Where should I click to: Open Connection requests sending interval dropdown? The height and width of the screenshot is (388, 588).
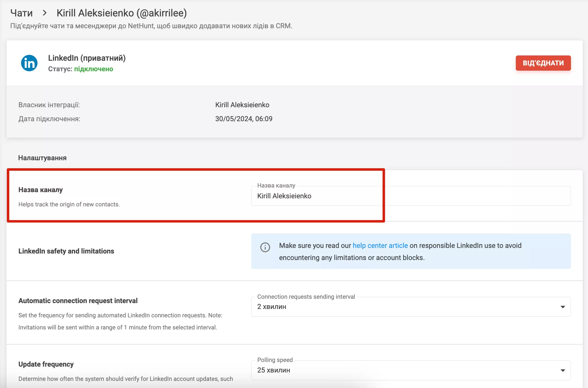[411, 307]
